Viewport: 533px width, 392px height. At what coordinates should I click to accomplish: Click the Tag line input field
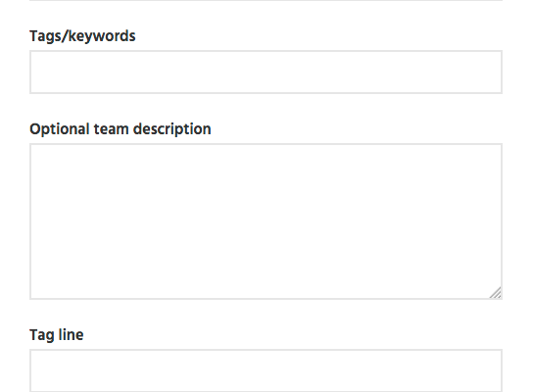(x=266, y=370)
